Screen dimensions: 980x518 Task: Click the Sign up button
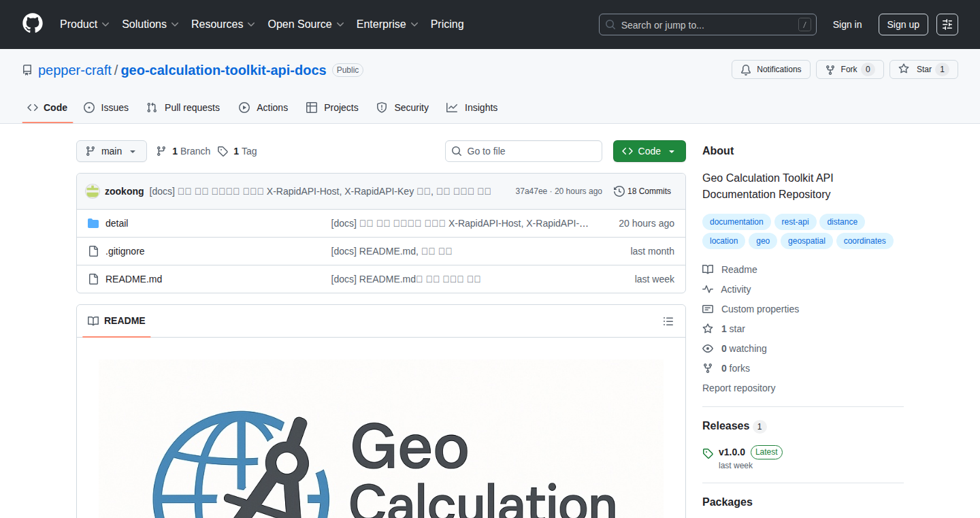coord(903,25)
